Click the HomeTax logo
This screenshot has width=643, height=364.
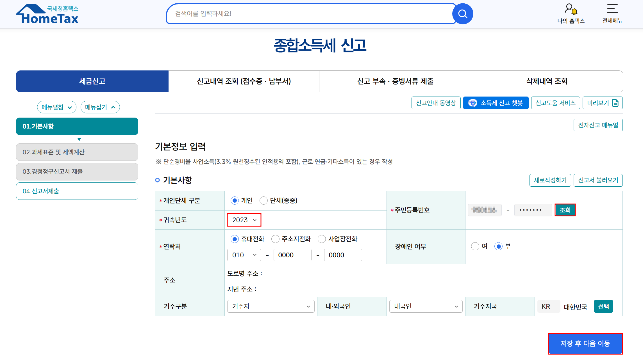tap(47, 14)
